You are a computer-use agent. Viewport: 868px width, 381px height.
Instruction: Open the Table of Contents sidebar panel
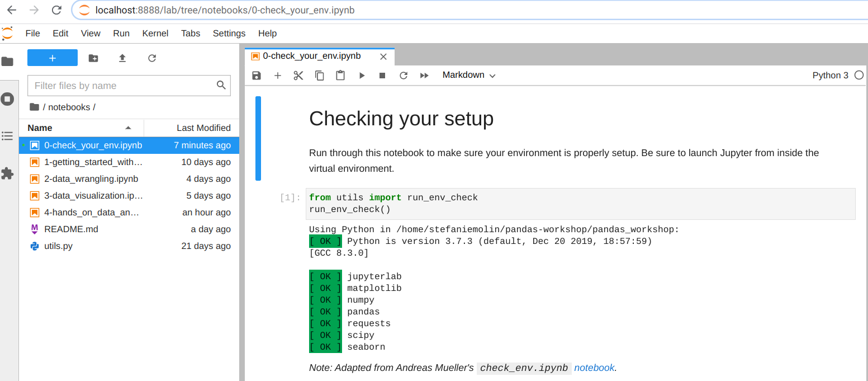pos(7,136)
